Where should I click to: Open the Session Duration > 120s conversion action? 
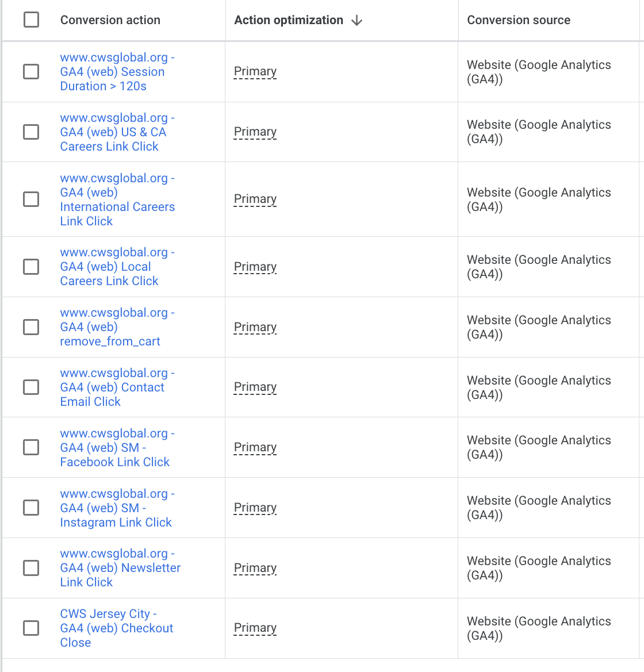coord(117,72)
